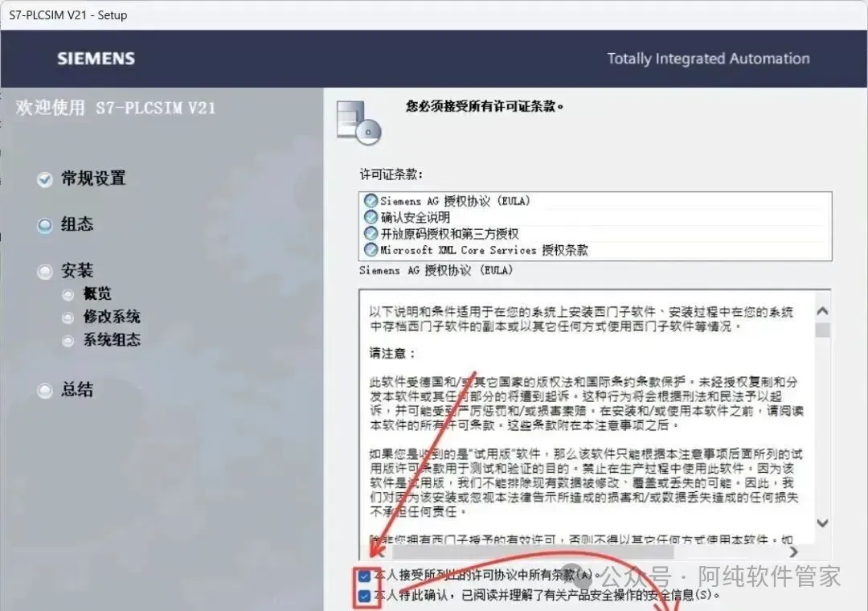Click the 欢迎使用 S7-PLCSIM V21 title
Screen dimensions: 868x611
point(116,108)
